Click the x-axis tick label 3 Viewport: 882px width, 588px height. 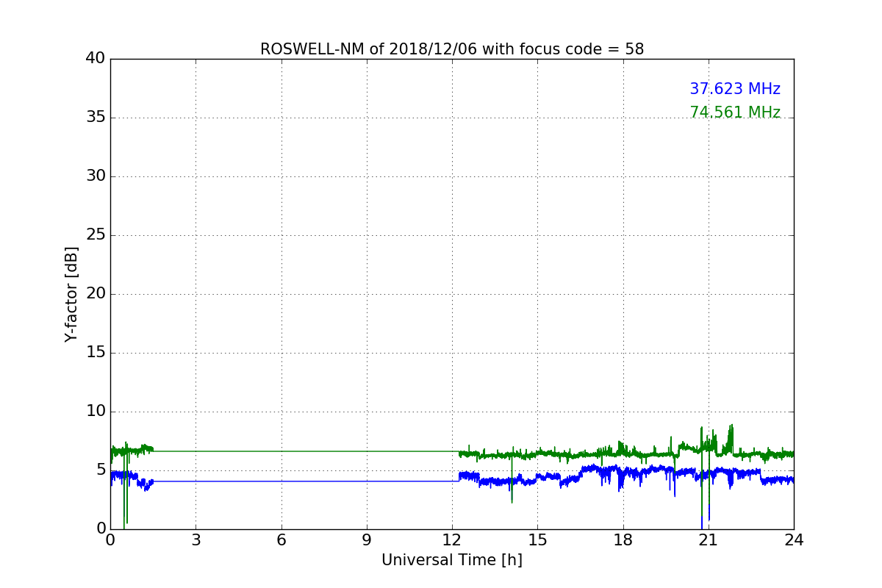(x=196, y=540)
